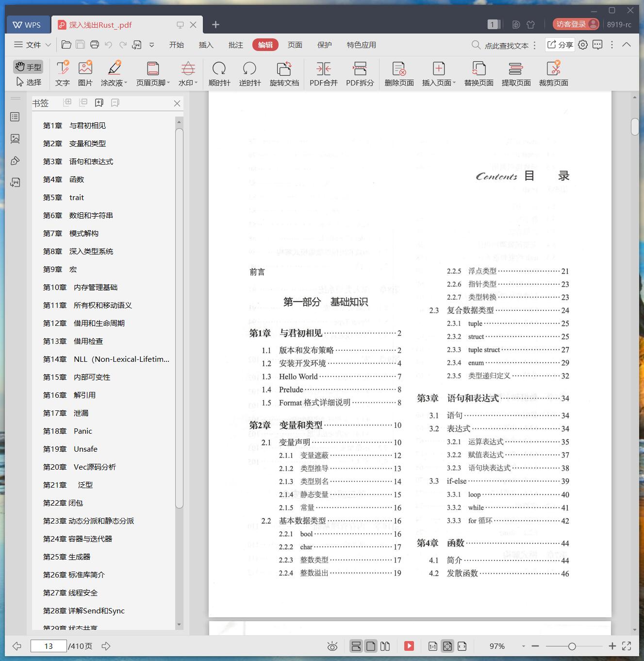The height and width of the screenshot is (661, 644).
Task: Click the zoom slider handle
Action: pyautogui.click(x=572, y=646)
